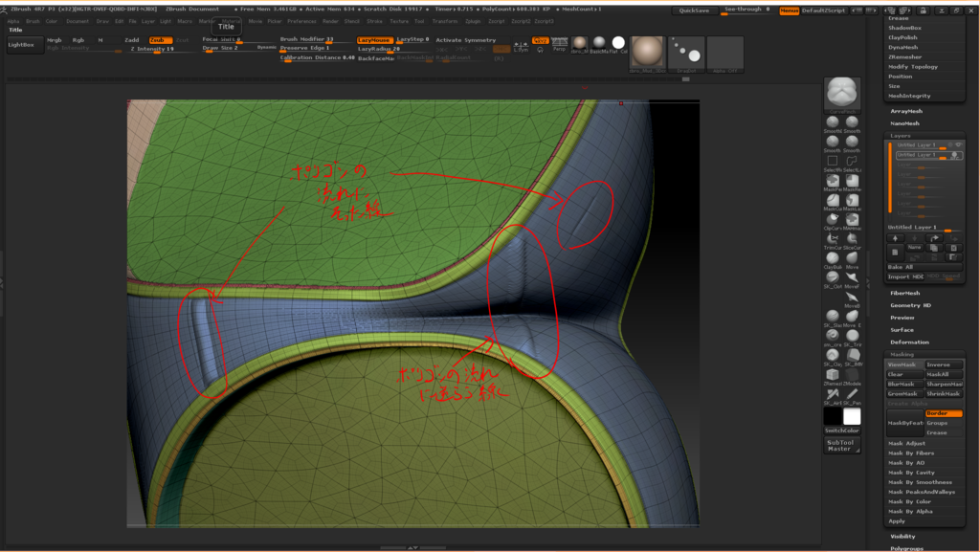Image resolution: width=980 pixels, height=552 pixels.
Task: Open the Transform menu
Action: coord(444,21)
